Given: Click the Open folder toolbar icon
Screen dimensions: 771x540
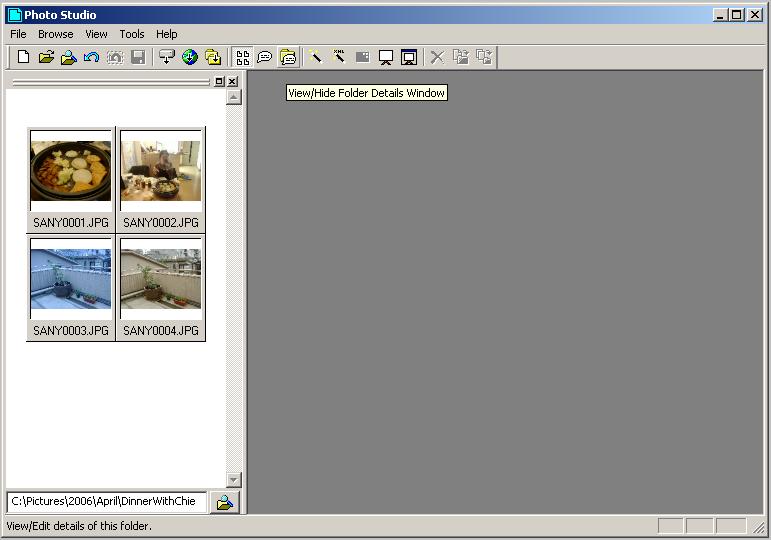Looking at the screenshot, I should [46, 57].
